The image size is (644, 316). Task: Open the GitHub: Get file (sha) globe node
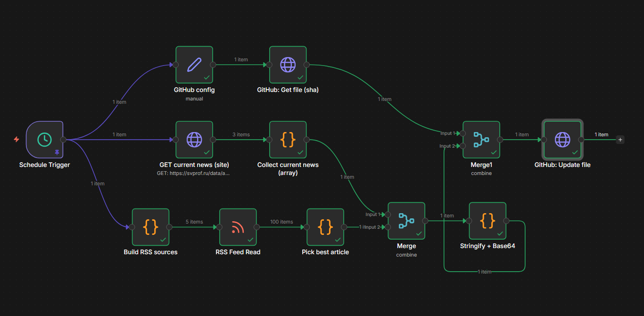pos(288,65)
